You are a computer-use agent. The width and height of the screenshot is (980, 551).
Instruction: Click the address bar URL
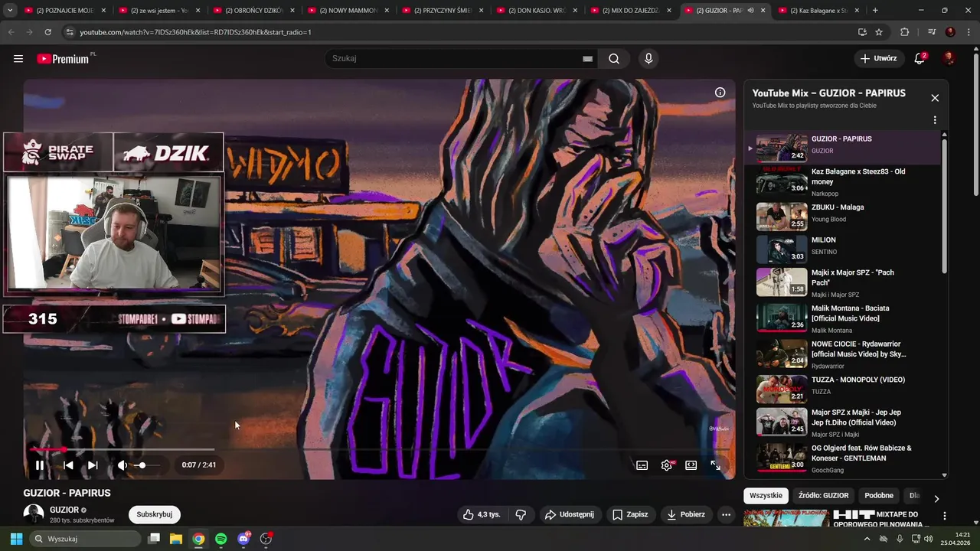[195, 32]
